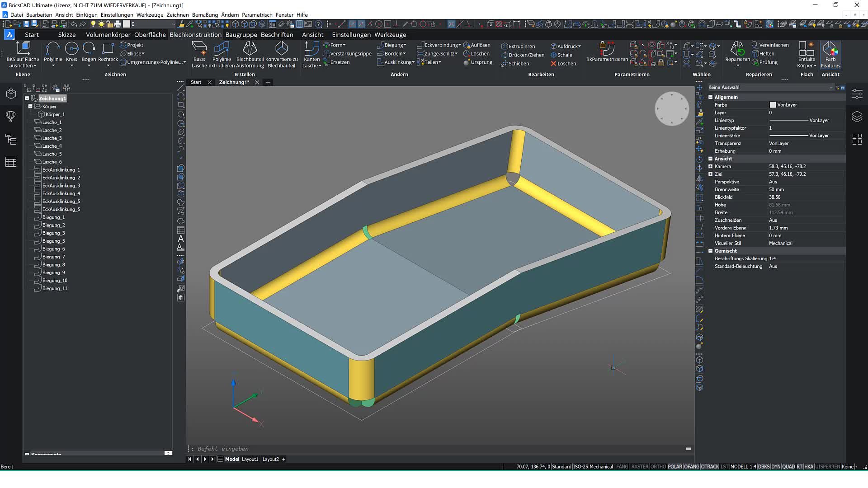Image resolution: width=868 pixels, height=488 pixels.
Task: Click the Heften button
Action: pos(763,54)
